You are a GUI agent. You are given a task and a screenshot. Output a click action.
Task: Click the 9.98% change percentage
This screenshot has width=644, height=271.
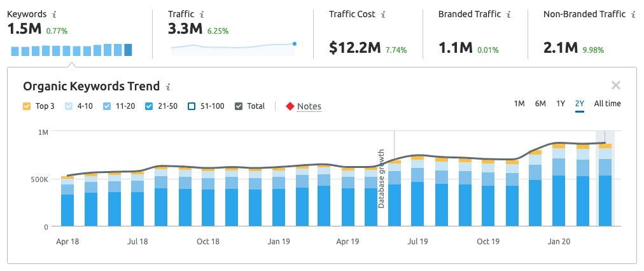coord(594,50)
